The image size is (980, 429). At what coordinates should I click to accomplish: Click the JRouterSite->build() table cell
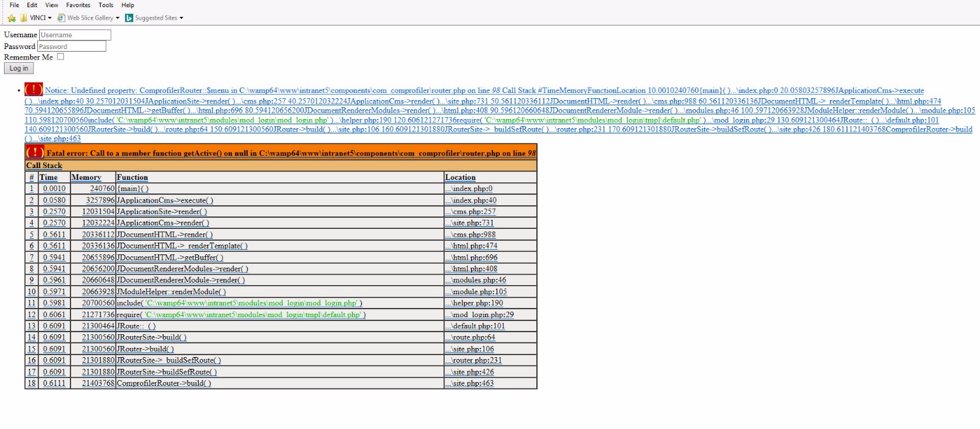pos(280,337)
